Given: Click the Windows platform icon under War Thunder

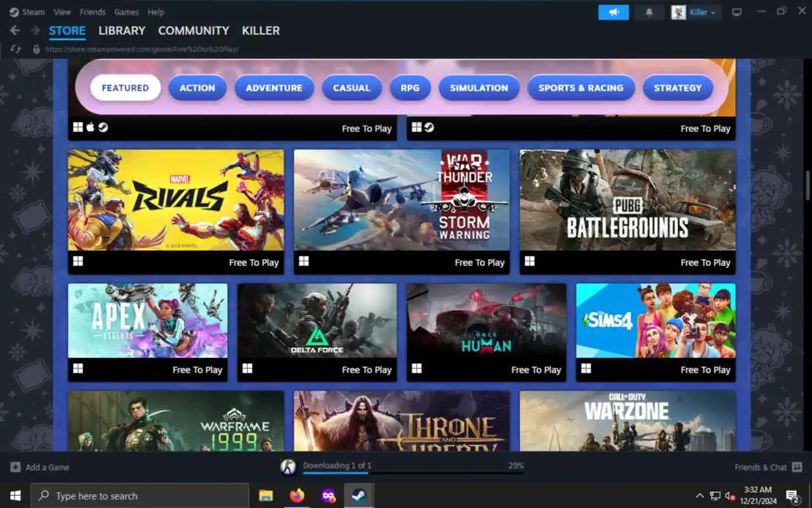Looking at the screenshot, I should pyautogui.click(x=304, y=261).
